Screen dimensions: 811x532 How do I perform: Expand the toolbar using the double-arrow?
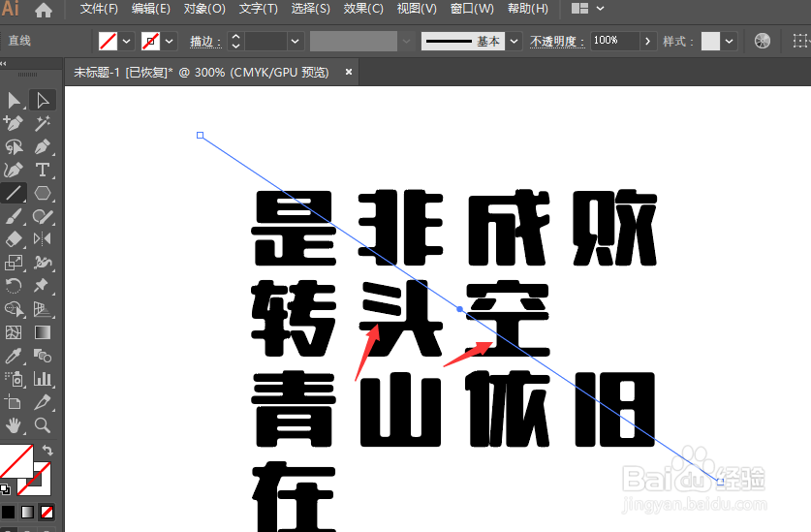[4, 63]
